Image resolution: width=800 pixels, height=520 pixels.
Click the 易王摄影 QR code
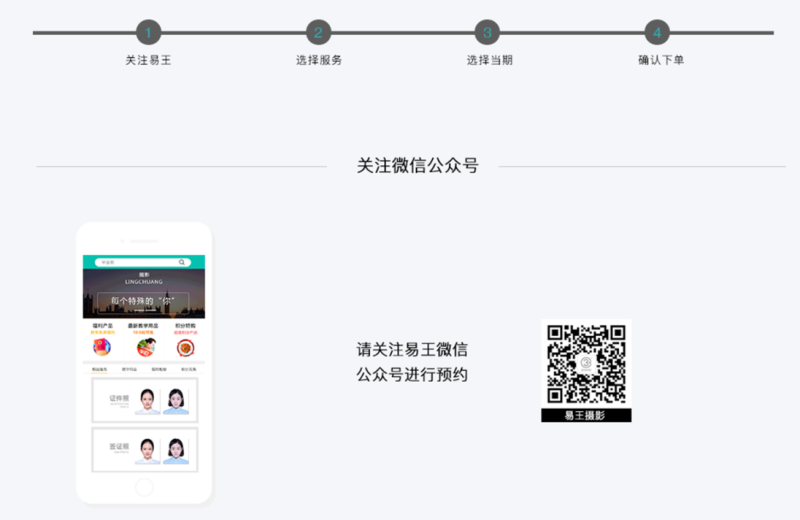586,365
